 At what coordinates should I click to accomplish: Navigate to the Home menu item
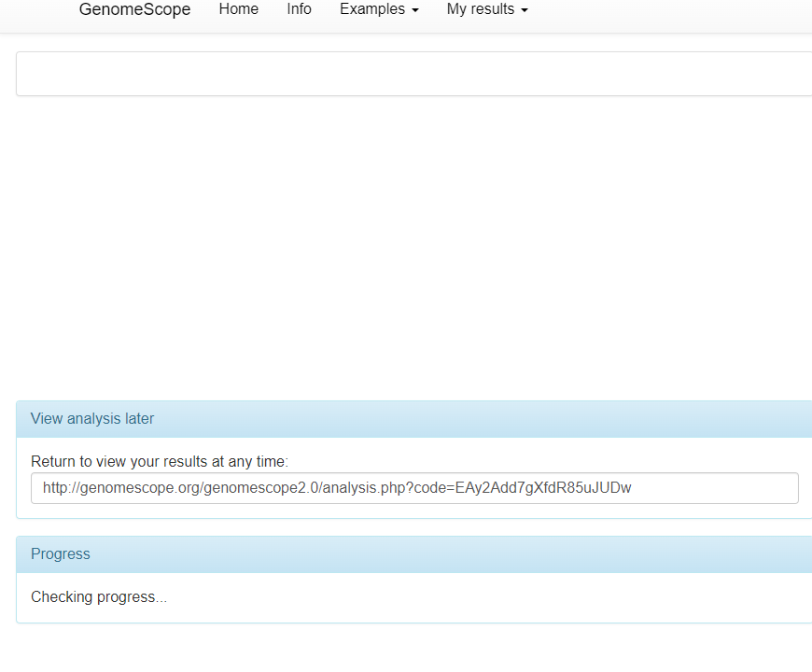coord(238,9)
